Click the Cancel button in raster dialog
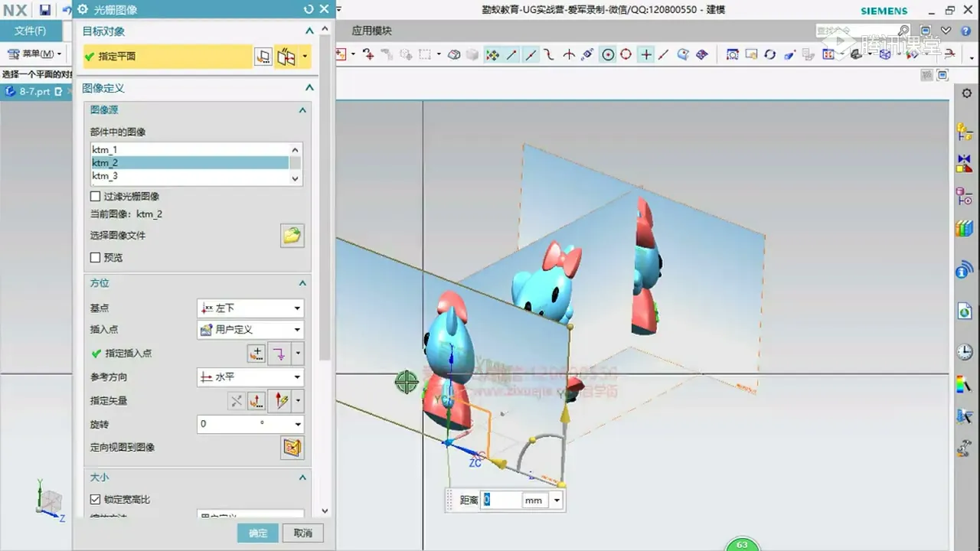 (x=303, y=533)
